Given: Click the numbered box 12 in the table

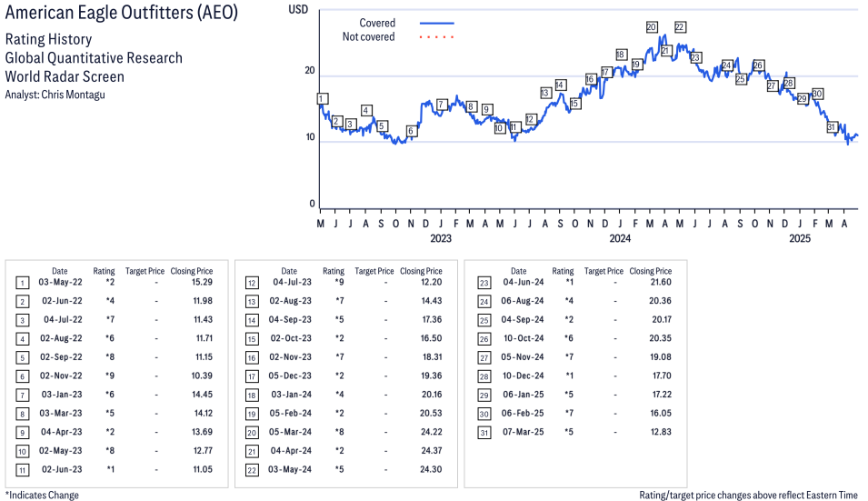Looking at the screenshot, I should pyautogui.click(x=252, y=283).
